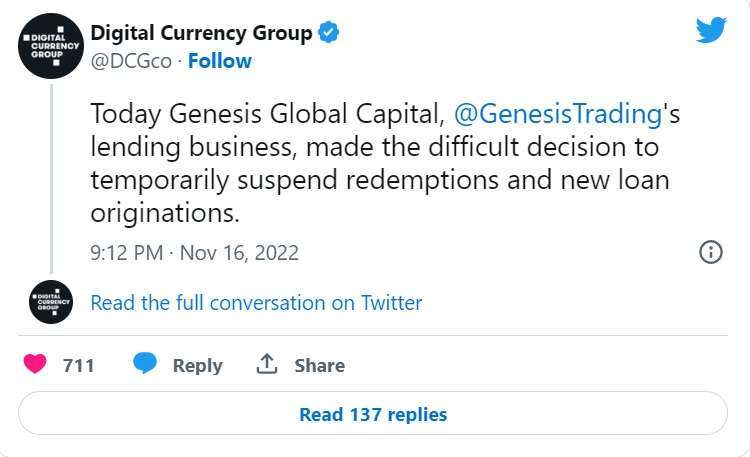Click the share upload arrow icon
Screen dimensions: 750x457
tap(267, 365)
